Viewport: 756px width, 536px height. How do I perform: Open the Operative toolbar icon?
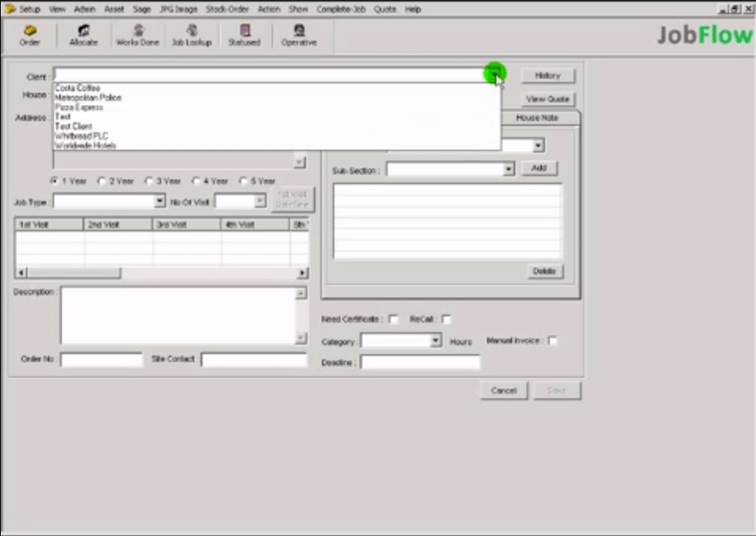coord(299,35)
